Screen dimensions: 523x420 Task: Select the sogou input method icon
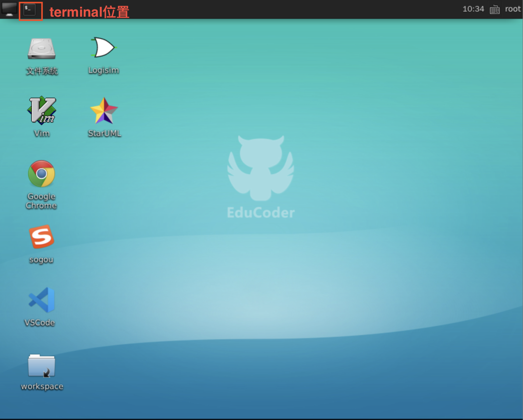click(42, 236)
